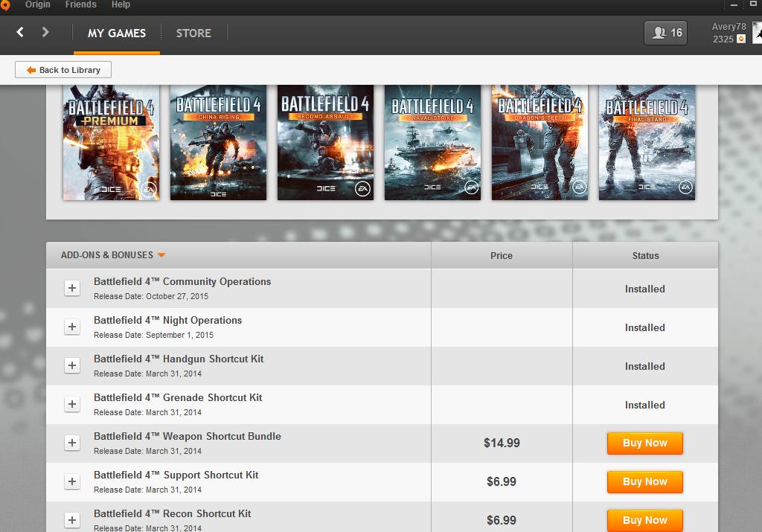Image resolution: width=762 pixels, height=532 pixels.
Task: Open the Help menu
Action: pyautogui.click(x=121, y=5)
